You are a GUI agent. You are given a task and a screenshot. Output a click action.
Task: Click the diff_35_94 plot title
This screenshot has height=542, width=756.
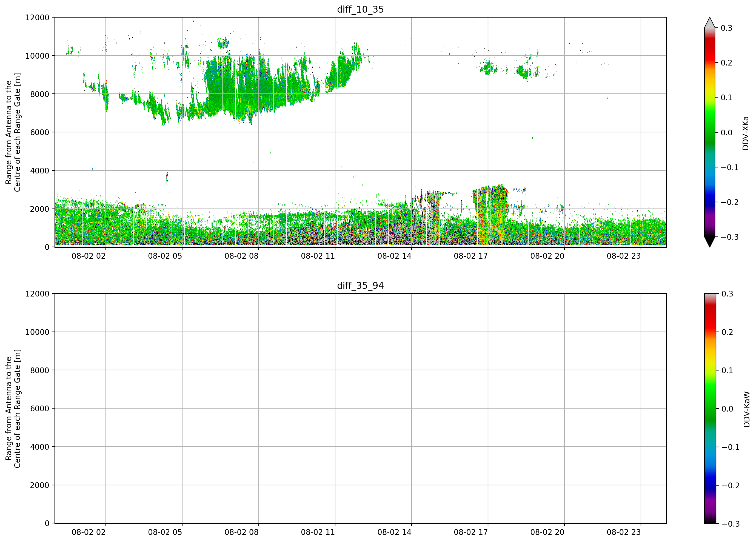click(360, 286)
